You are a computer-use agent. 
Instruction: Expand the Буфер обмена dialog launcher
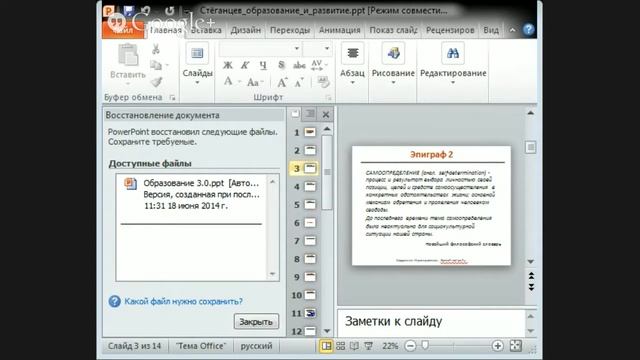coord(172,98)
